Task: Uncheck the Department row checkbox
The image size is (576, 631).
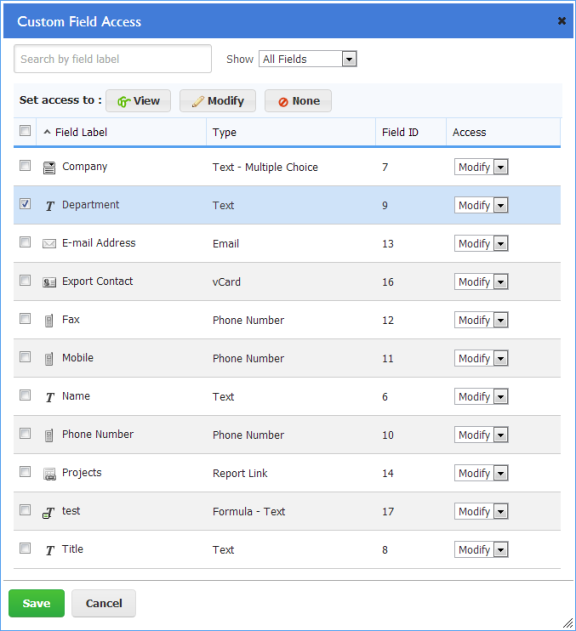Action: point(25,204)
